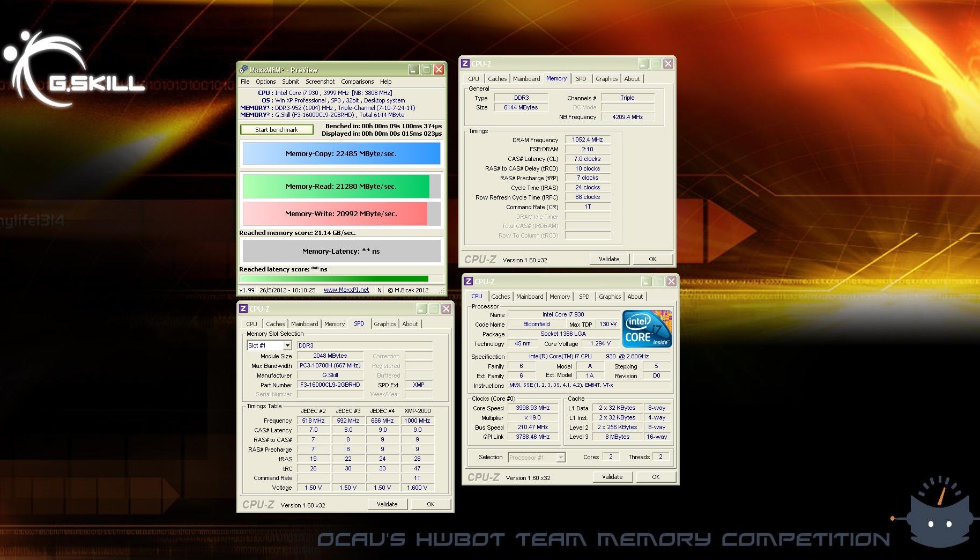Click Validate in CPU-Z SPD window

click(x=387, y=504)
